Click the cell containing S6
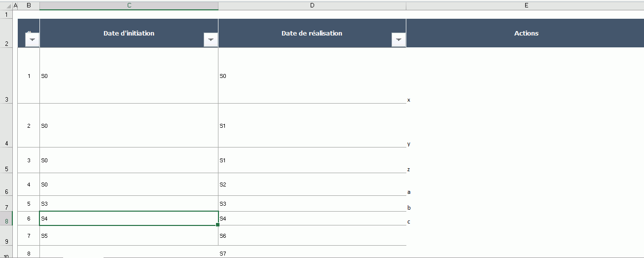 [312, 236]
